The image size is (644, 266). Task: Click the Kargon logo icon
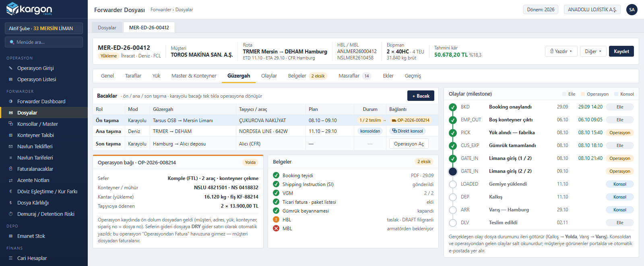pos(12,8)
